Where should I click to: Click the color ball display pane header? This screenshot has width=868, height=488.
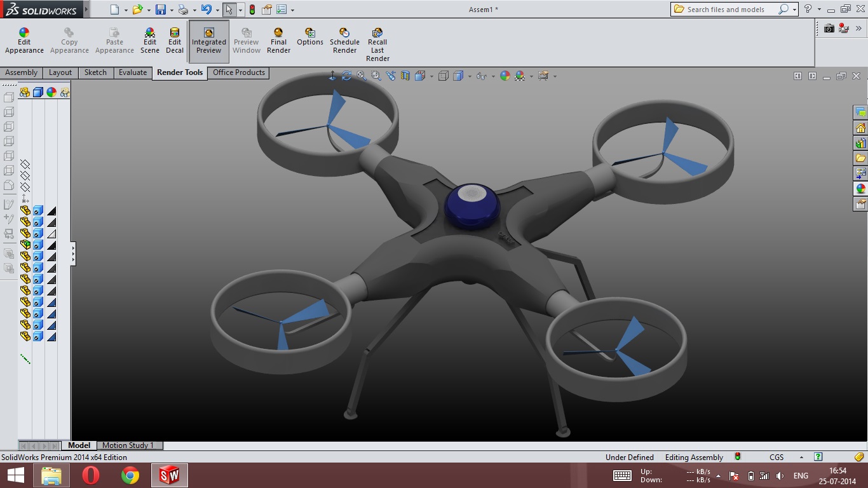coord(51,92)
